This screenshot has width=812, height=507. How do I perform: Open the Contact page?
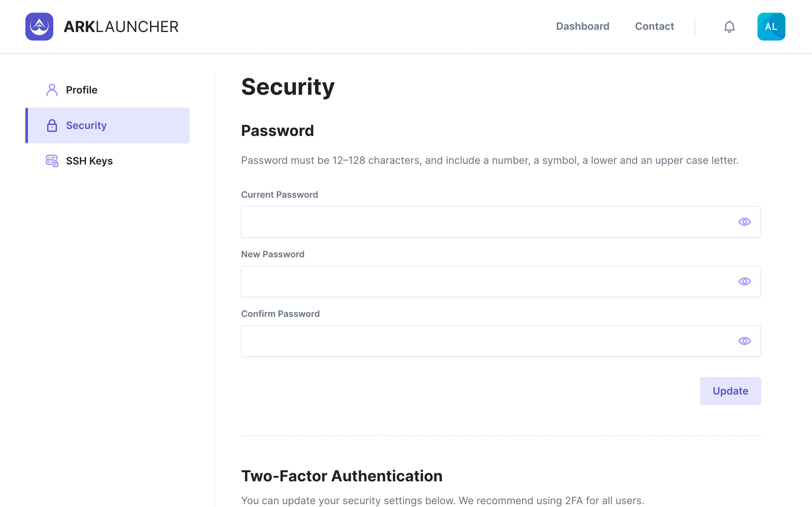click(x=654, y=27)
